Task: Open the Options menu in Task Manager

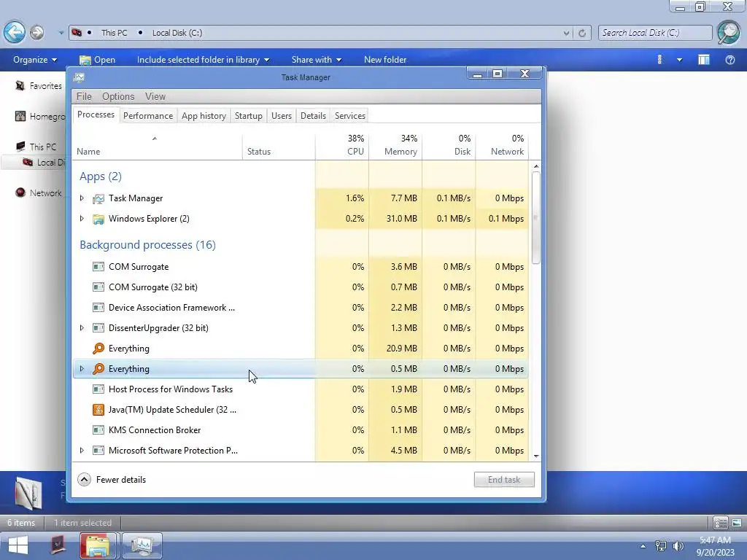Action: 118,97
